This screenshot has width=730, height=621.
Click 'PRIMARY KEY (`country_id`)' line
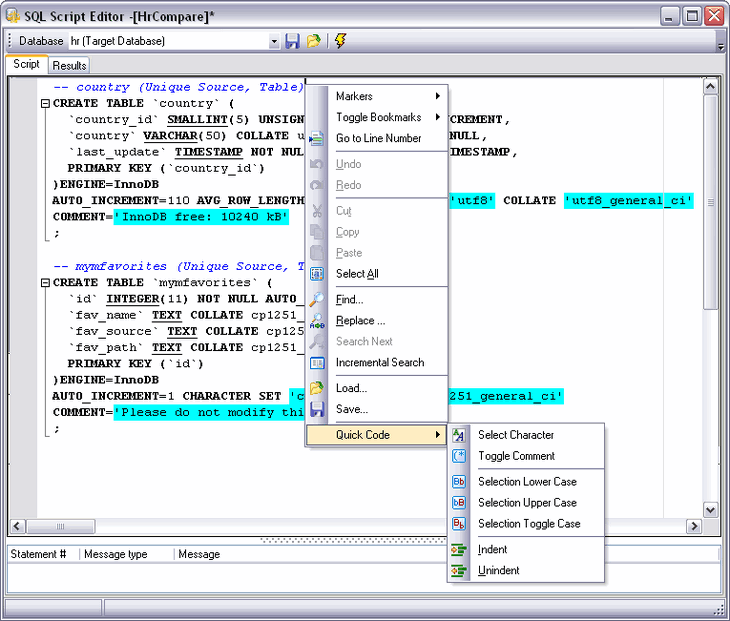pyautogui.click(x=166, y=168)
